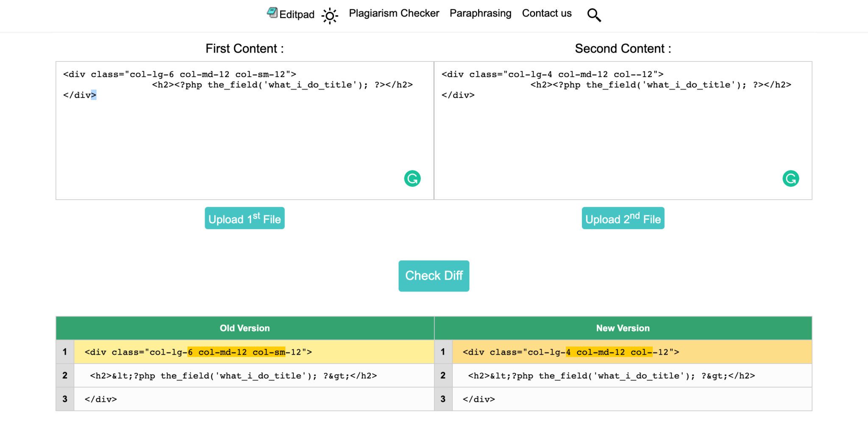Click the Second Content heading
The height and width of the screenshot is (425, 868).
click(x=623, y=49)
